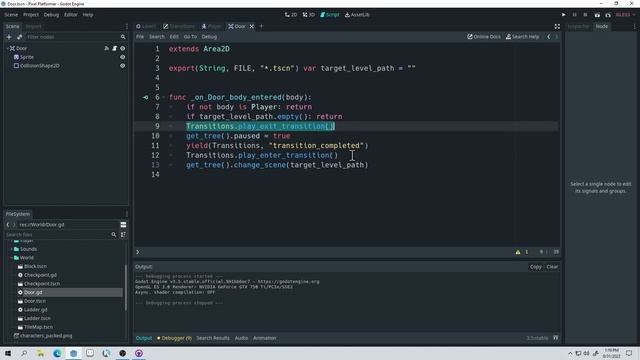Sort files in FileSystem dock

123,235
